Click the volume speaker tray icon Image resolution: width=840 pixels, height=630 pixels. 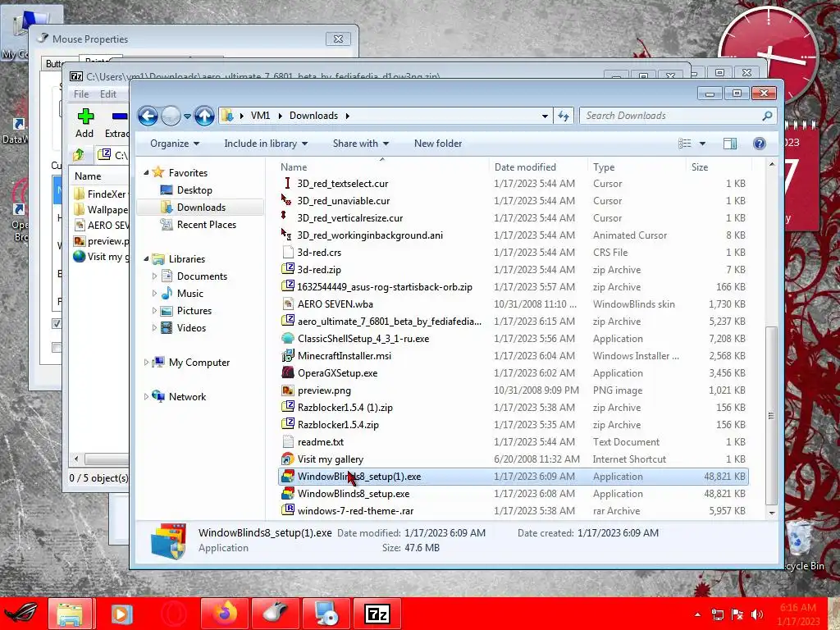pyautogui.click(x=757, y=614)
